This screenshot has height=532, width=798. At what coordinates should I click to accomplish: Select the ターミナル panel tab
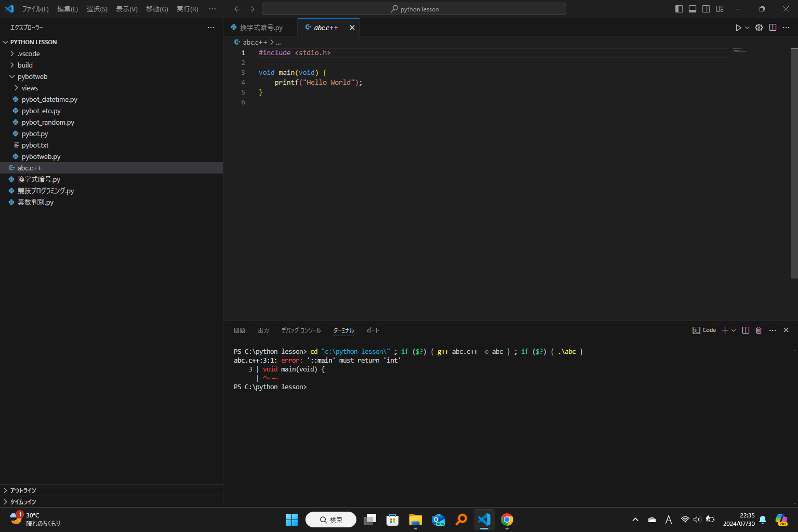pyautogui.click(x=343, y=330)
